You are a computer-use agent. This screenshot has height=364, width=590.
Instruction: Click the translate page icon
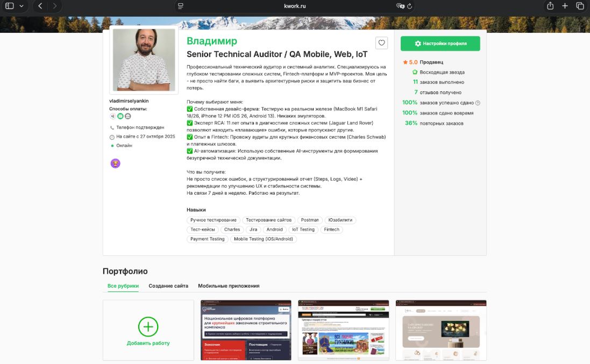(x=400, y=6)
